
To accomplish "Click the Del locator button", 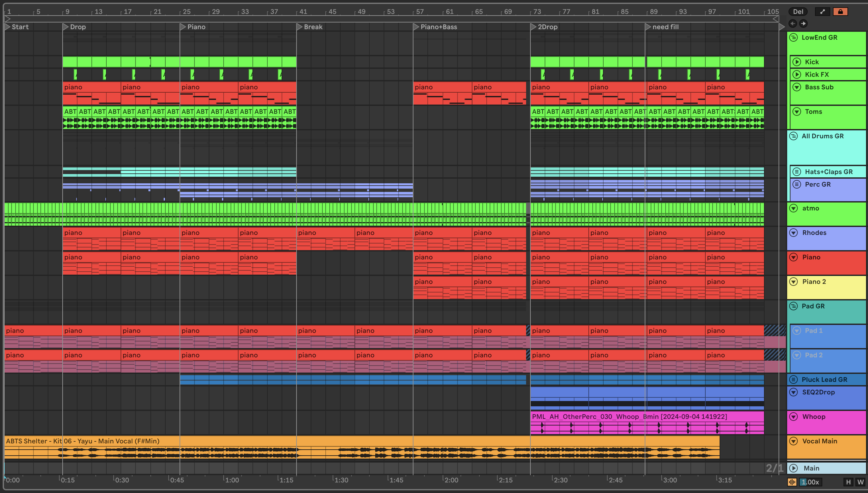I will coord(798,12).
